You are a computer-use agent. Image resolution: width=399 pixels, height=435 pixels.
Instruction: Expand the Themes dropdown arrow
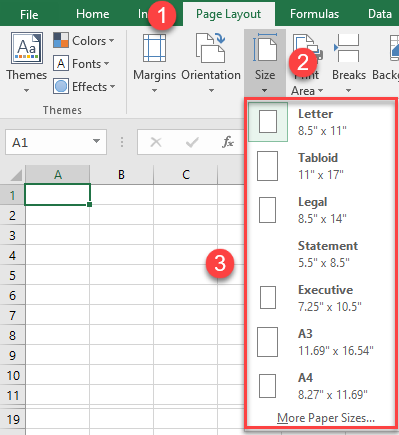coord(26,90)
